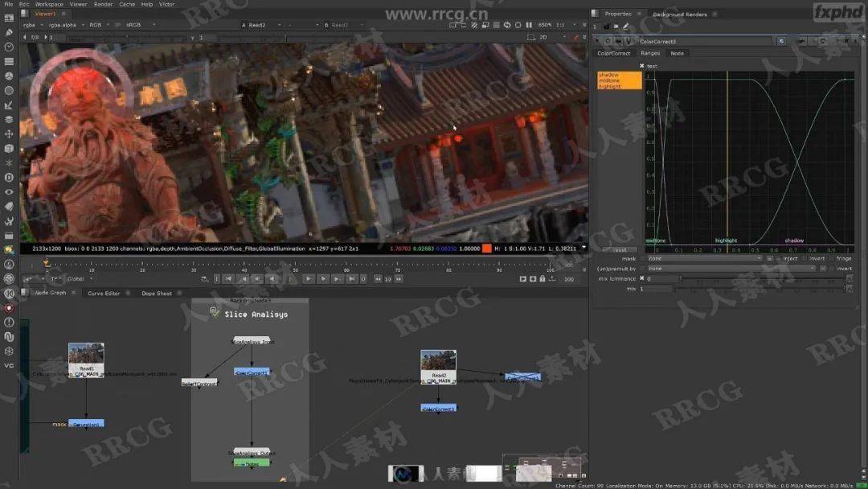Click the play forward button
Image resolution: width=868 pixels, height=489 pixels.
(309, 279)
